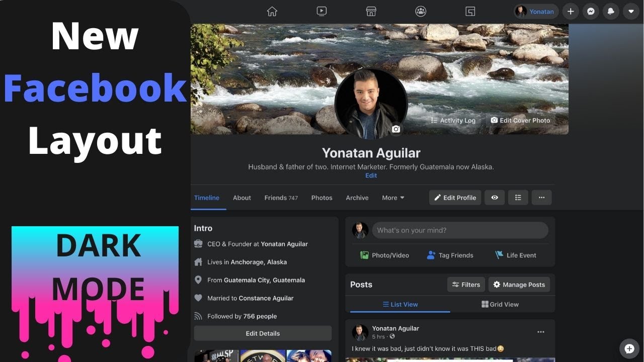Open profile three-dots options menu
Image resolution: width=644 pixels, height=362 pixels.
tap(541, 198)
